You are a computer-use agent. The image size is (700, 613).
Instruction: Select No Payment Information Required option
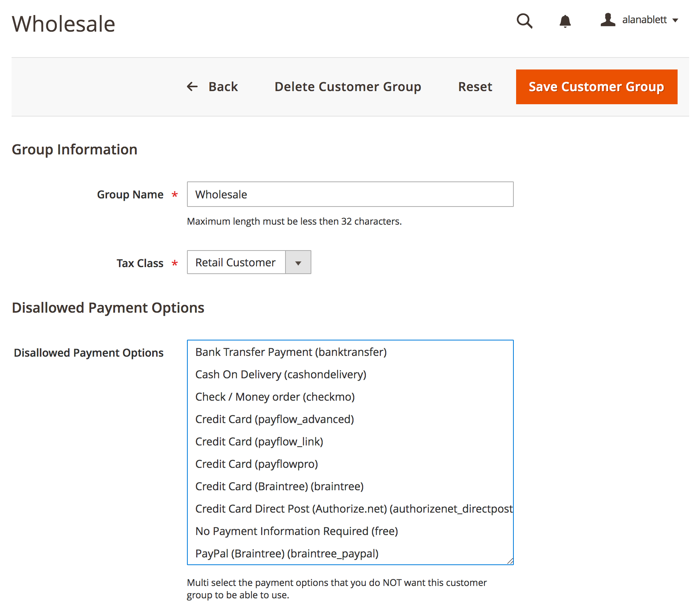350,531
